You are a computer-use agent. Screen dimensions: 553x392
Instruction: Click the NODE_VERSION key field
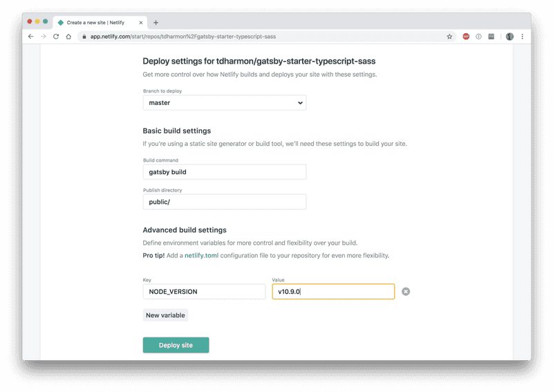[204, 292]
